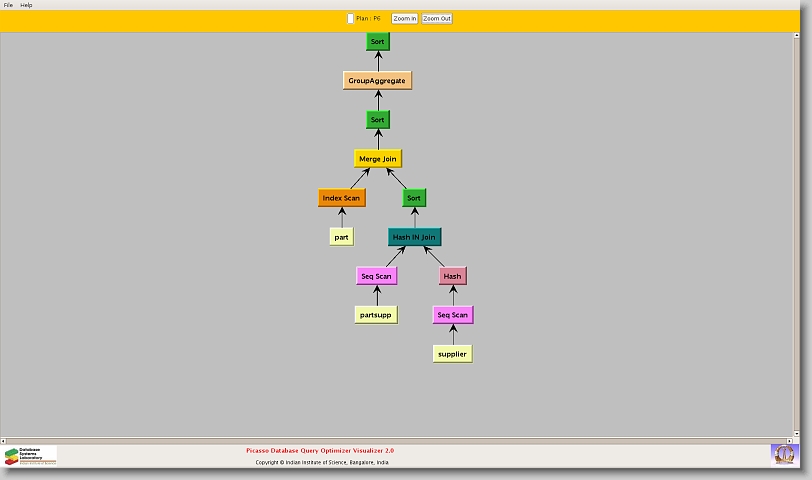Viewport: 812px width, 480px height.
Task: Click the Seq Scan node above partsupp
Action: tap(377, 276)
